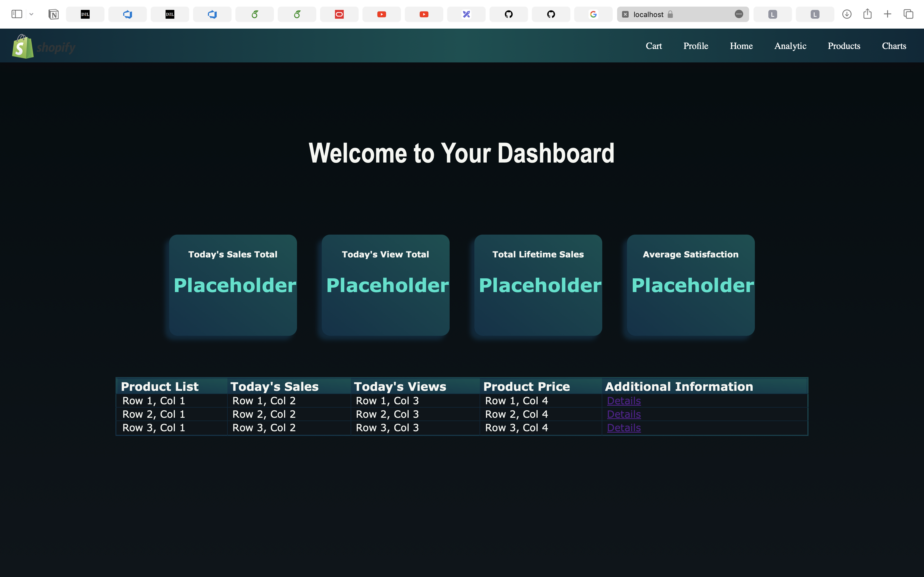The width and height of the screenshot is (924, 577).
Task: Click the Share icon in toolbar
Action: [868, 14]
